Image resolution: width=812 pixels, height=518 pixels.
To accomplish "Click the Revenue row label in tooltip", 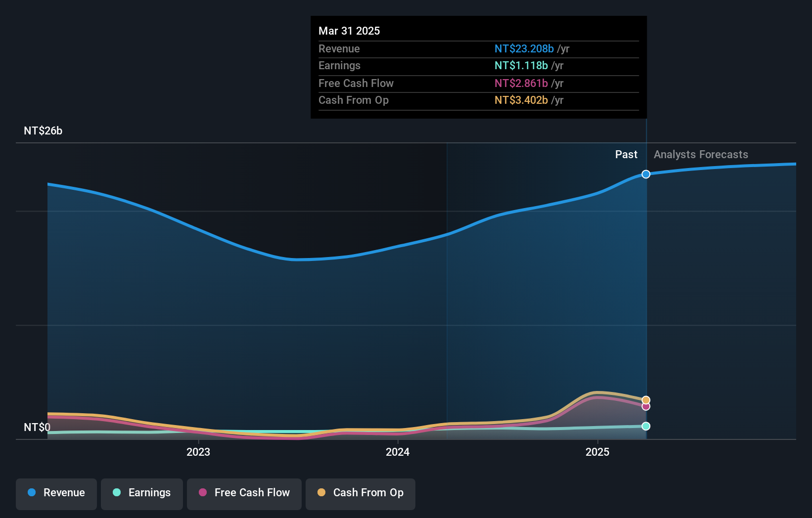I will (339, 48).
